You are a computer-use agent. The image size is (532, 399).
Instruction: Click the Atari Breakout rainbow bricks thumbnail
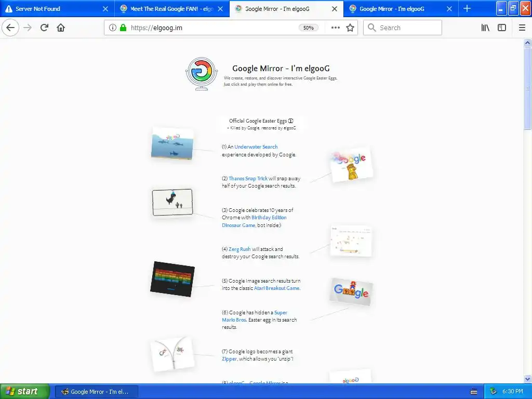pyautogui.click(x=172, y=279)
